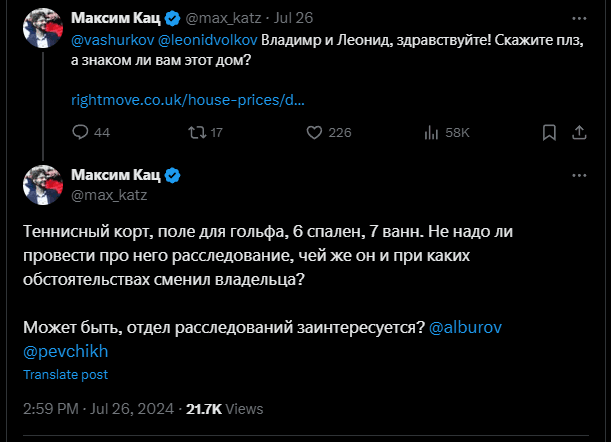Share the first tweet
This screenshot has width=611, height=442.
point(579,132)
